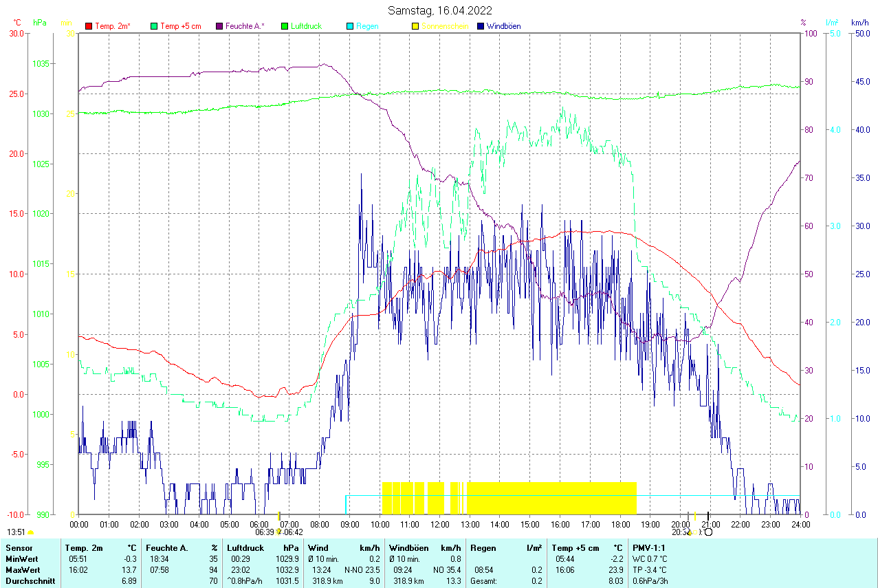Click the max Temp +5 cm value 23.9
This screenshot has height=588, width=878.
(x=616, y=570)
